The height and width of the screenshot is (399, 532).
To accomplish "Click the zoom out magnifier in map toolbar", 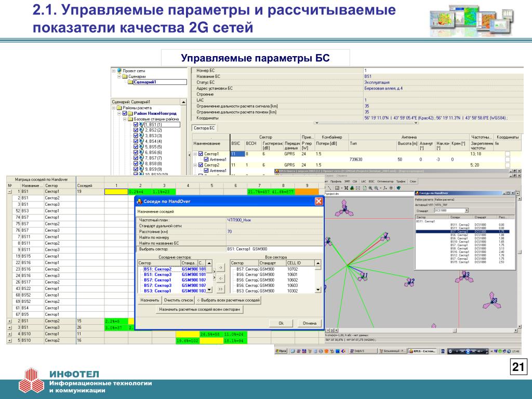I will point(376,188).
